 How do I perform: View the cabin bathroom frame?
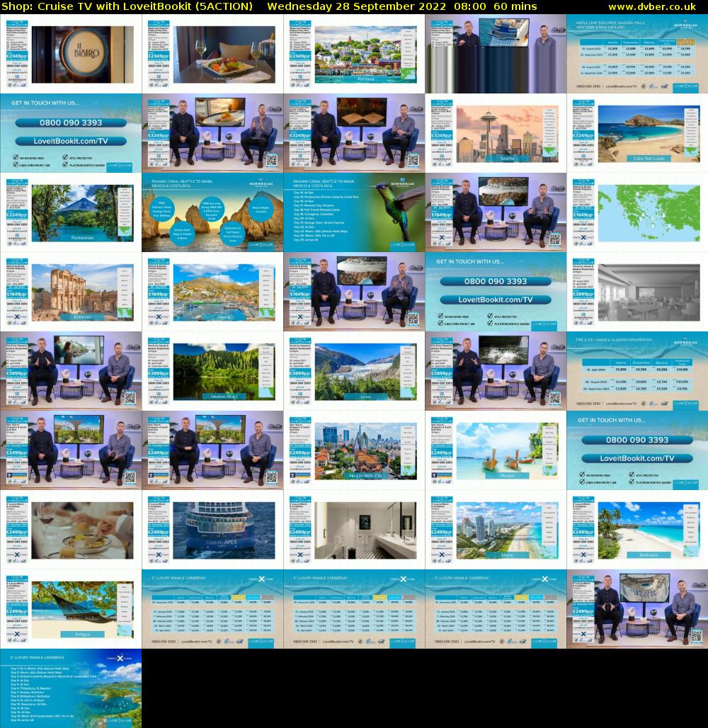point(354,530)
